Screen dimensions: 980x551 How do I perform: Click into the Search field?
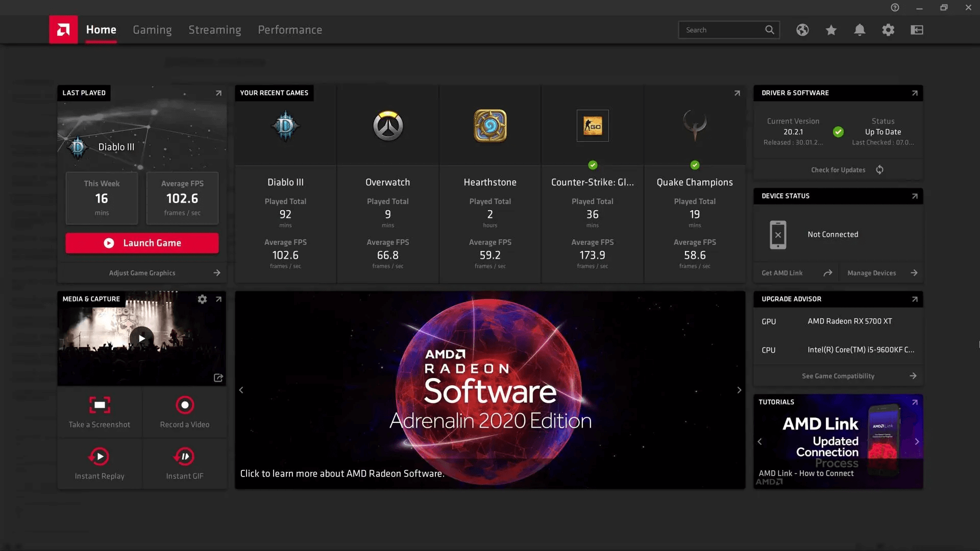tap(722, 30)
